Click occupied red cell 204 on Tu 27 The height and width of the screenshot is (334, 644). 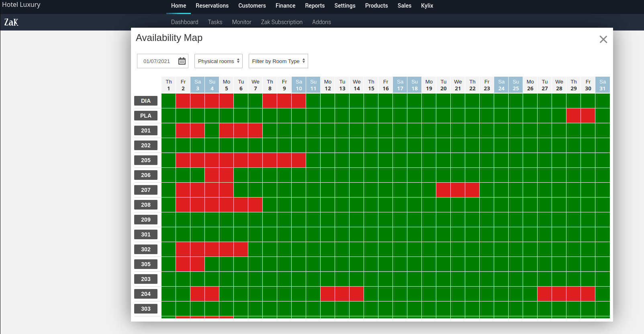[545, 294]
